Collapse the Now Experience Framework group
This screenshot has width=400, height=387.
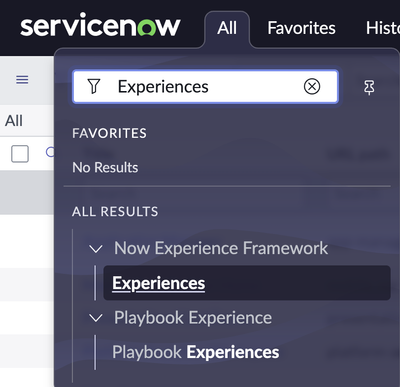pyautogui.click(x=96, y=249)
